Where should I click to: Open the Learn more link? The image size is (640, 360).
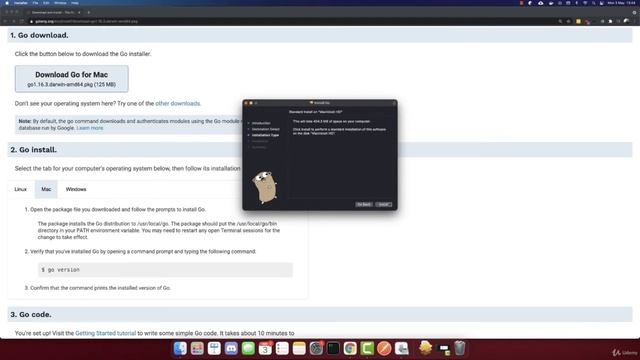[90, 128]
